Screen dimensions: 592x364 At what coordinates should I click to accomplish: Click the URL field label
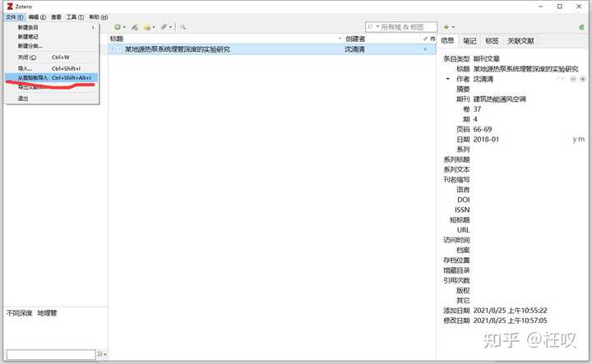click(x=463, y=230)
